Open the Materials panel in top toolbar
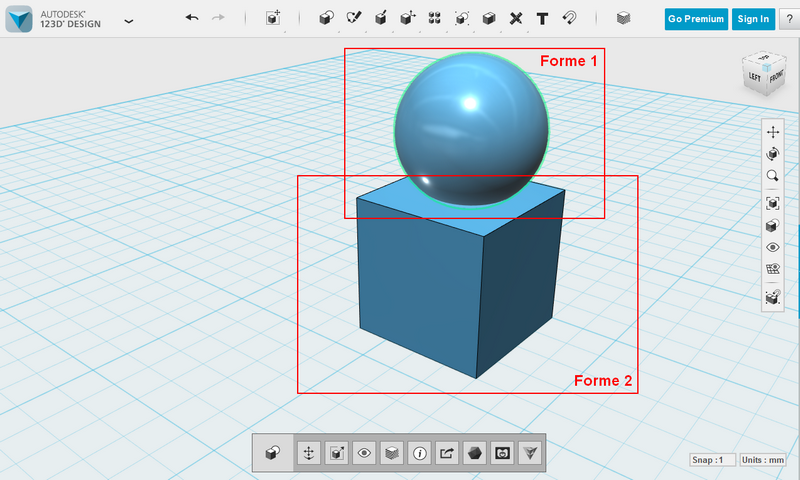This screenshot has width=800, height=480. [x=623, y=18]
